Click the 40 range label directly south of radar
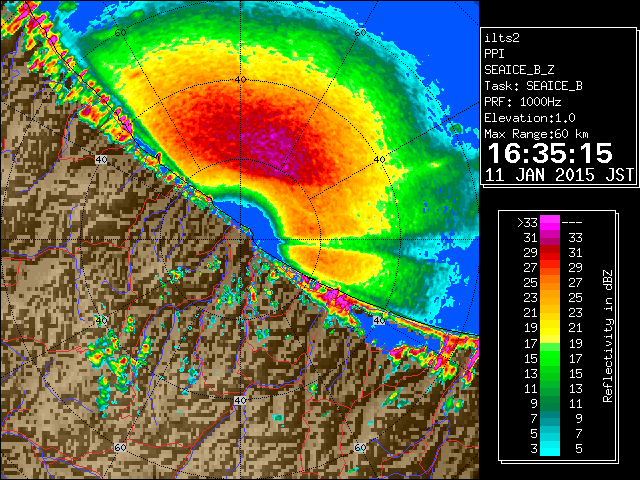This screenshot has height=480, width=640. (x=240, y=400)
